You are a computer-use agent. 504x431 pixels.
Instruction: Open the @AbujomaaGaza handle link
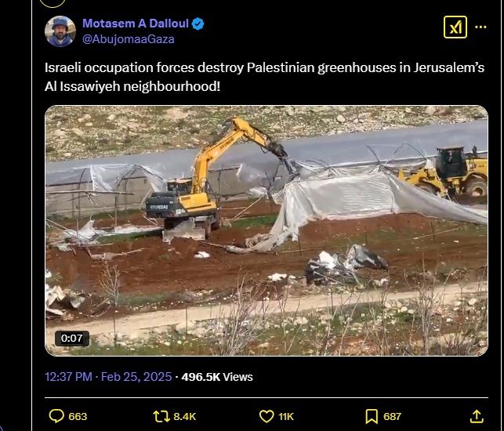[x=129, y=39]
